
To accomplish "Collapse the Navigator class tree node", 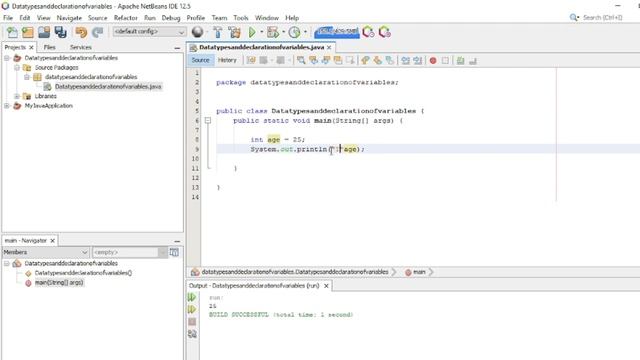I will click(7, 264).
